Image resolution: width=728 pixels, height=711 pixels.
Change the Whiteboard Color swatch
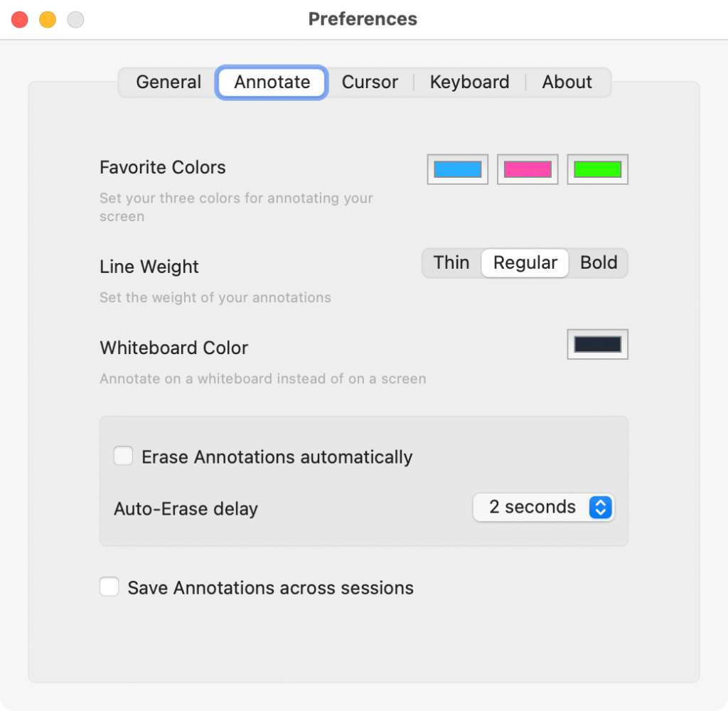[x=597, y=344]
